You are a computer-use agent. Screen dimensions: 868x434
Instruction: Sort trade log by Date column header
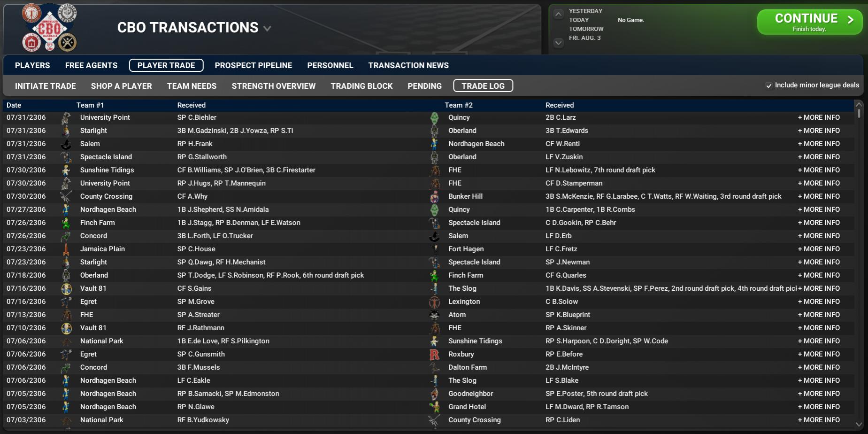click(x=14, y=105)
